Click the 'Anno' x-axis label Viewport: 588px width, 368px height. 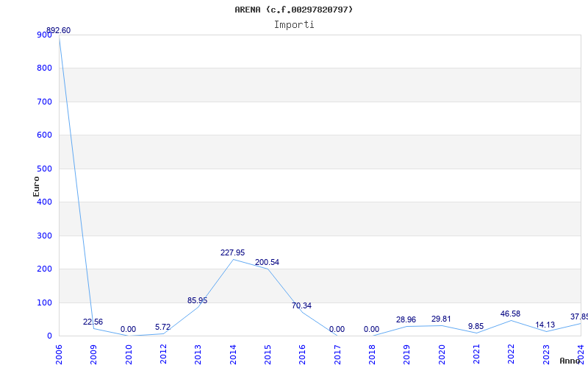pos(570,361)
